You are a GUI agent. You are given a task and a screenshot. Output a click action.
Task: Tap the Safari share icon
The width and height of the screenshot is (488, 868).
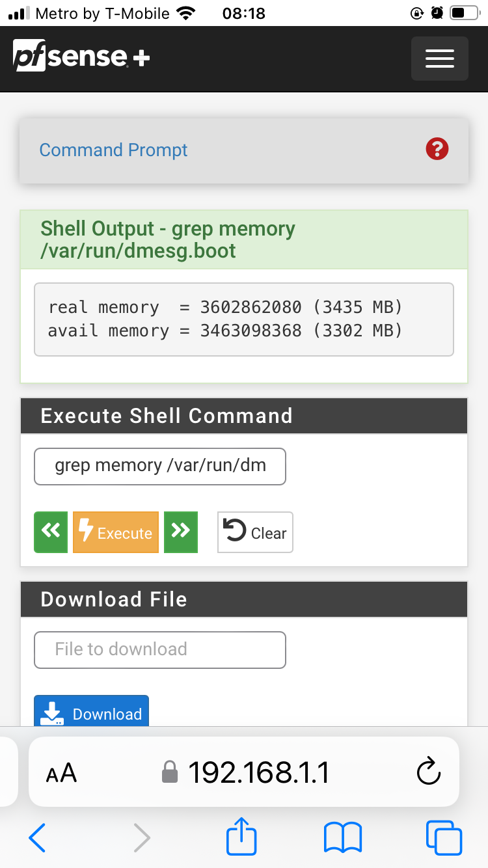pos(242,836)
